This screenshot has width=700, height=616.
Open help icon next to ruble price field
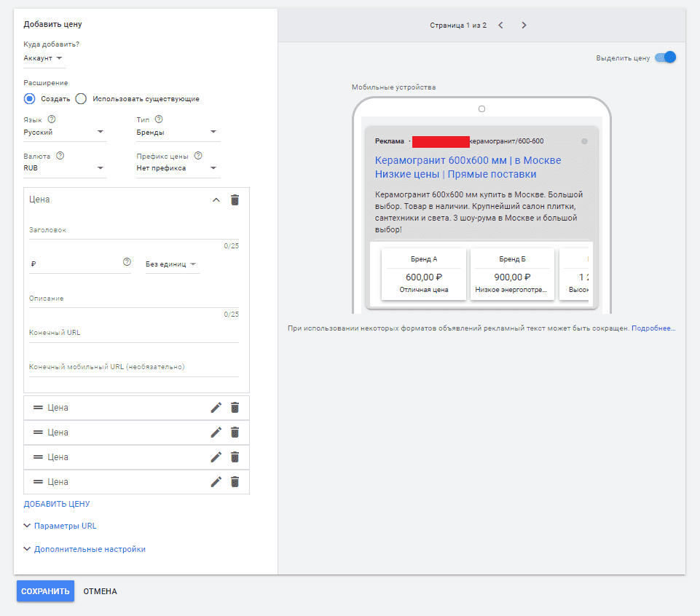pyautogui.click(x=127, y=262)
